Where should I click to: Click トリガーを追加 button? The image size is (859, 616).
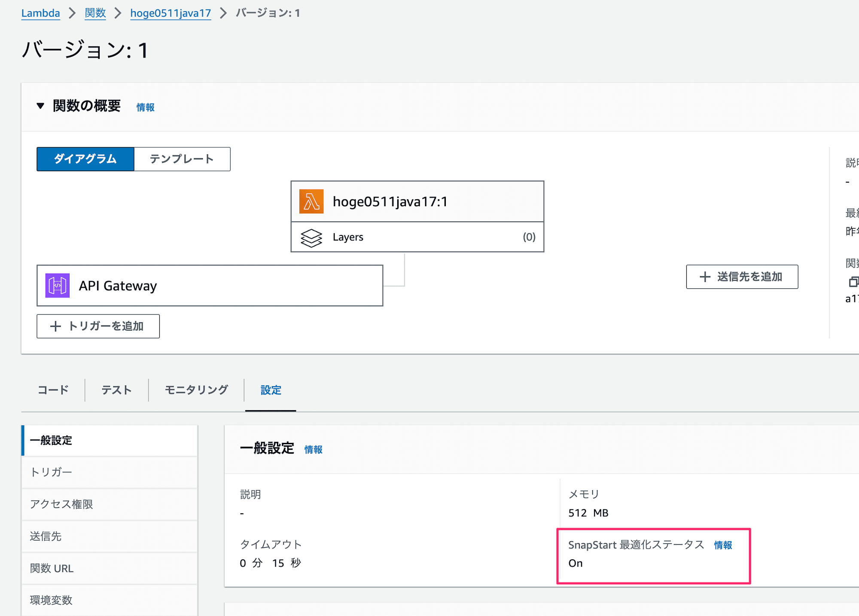(x=98, y=326)
